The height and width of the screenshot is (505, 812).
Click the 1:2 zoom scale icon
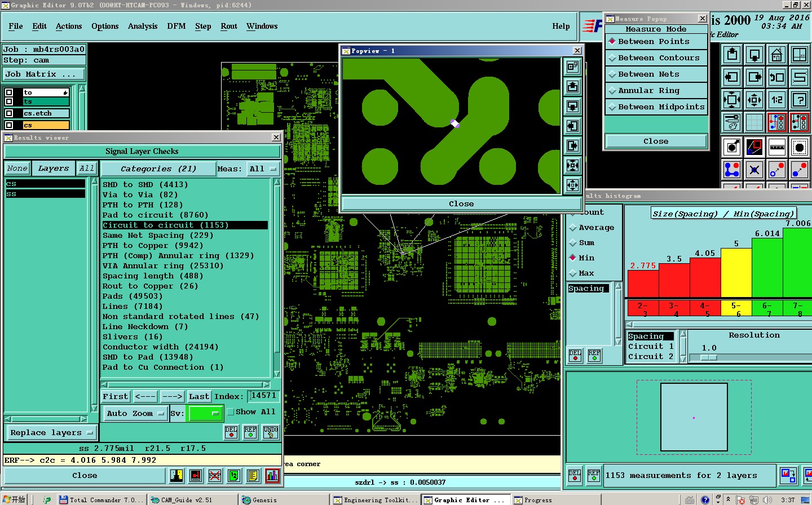coord(777,100)
